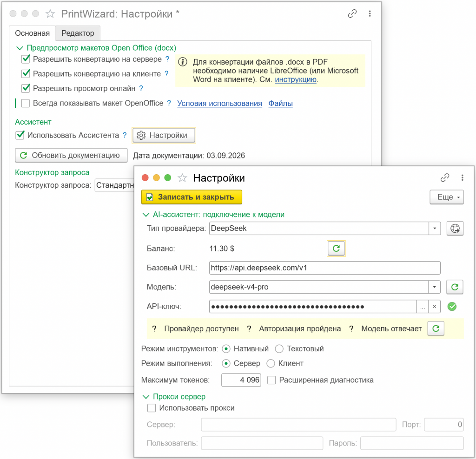Viewport: 476px width, 459px height.
Task: Collapse the Прокси сервер section
Action: pyautogui.click(x=145, y=397)
